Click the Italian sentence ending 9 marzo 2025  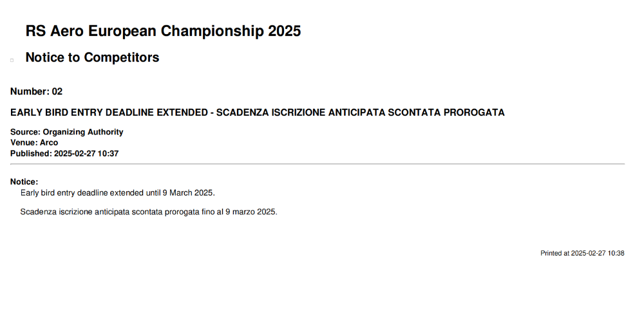tap(149, 212)
